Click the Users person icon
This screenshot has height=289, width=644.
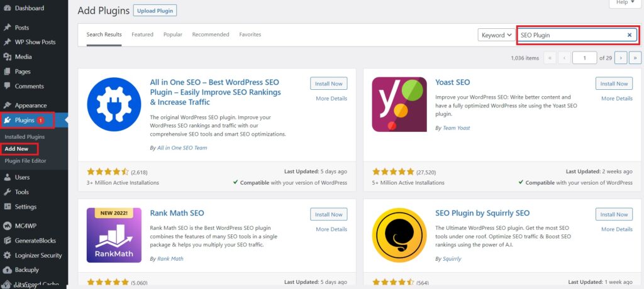pos(7,177)
